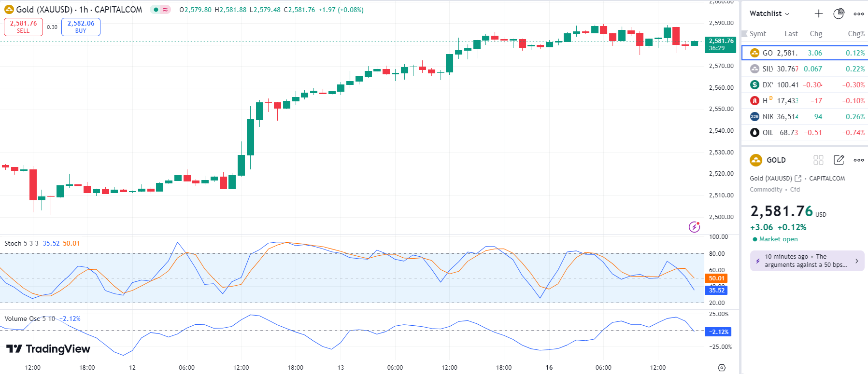
Task: Open the watchlist advanced view pie-chart icon
Action: [x=839, y=14]
